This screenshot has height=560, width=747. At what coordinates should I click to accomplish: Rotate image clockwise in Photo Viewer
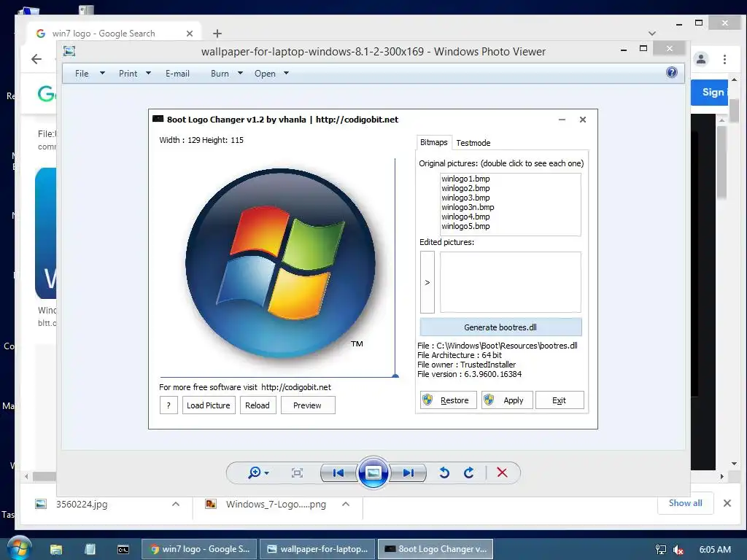click(469, 472)
